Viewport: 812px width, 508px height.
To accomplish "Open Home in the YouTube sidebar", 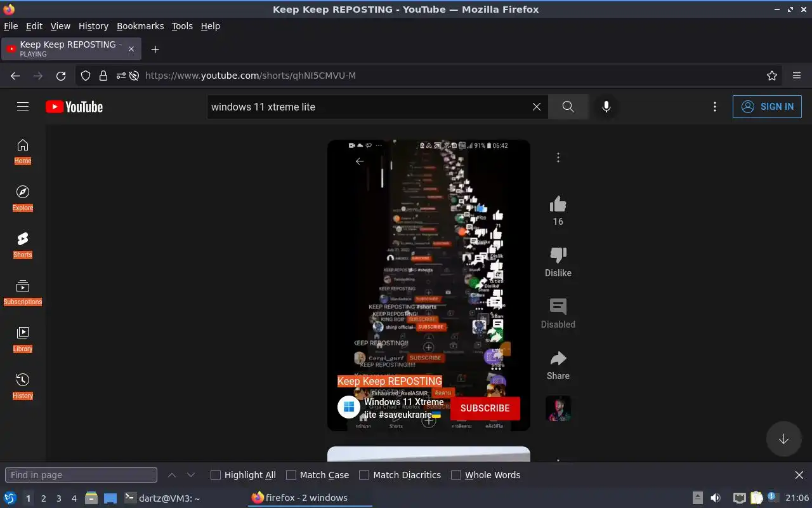I will pyautogui.click(x=23, y=152).
